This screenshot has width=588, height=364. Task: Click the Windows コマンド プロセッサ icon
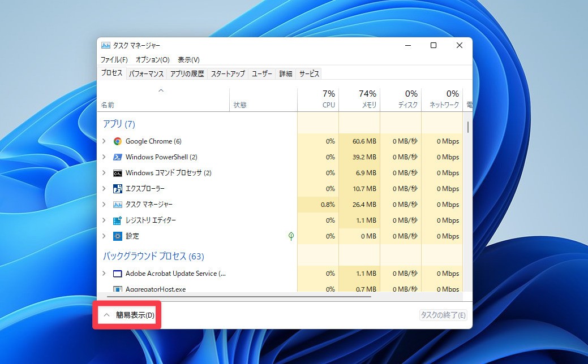pos(117,173)
